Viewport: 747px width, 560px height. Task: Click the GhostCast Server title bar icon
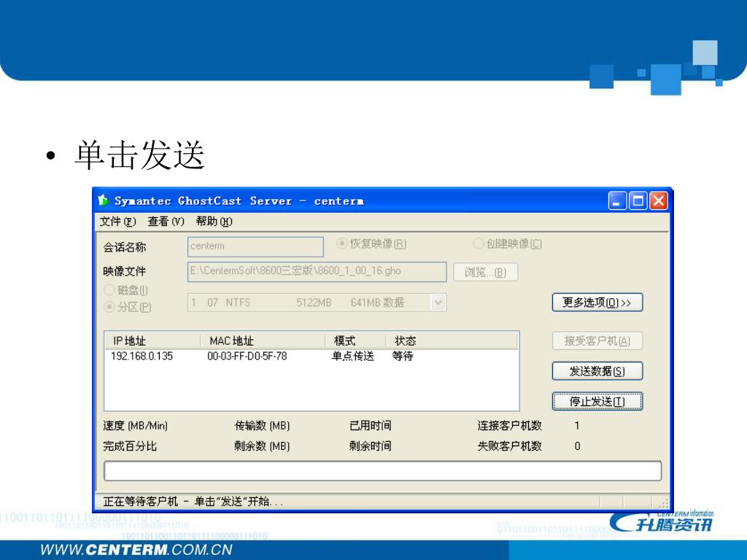point(104,201)
